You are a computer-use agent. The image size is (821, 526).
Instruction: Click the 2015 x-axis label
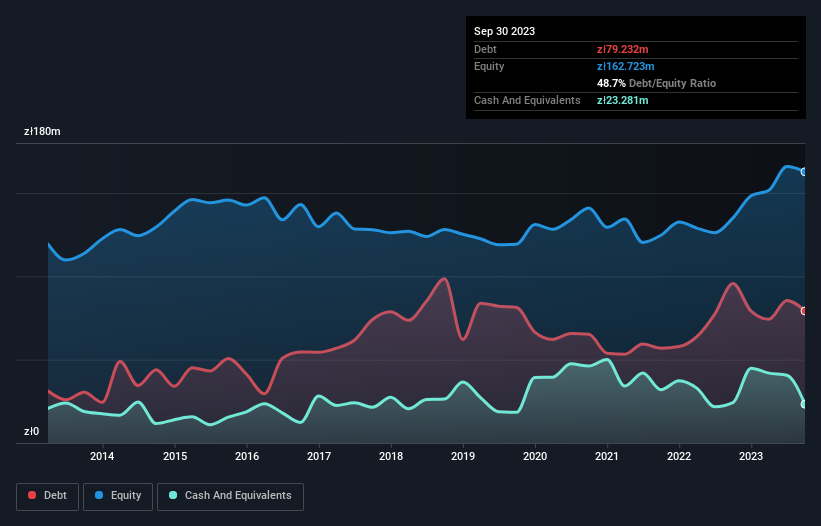175,456
